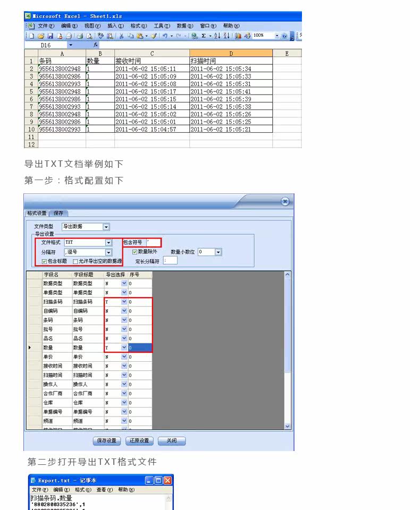The width and height of the screenshot is (420, 510).
Task: Click the 还原设置 button
Action: point(139,441)
